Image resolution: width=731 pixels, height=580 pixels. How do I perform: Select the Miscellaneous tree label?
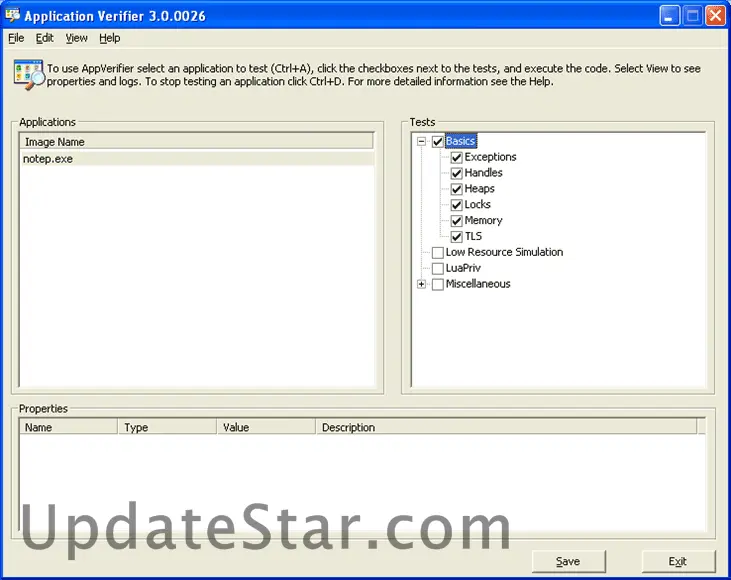478,284
